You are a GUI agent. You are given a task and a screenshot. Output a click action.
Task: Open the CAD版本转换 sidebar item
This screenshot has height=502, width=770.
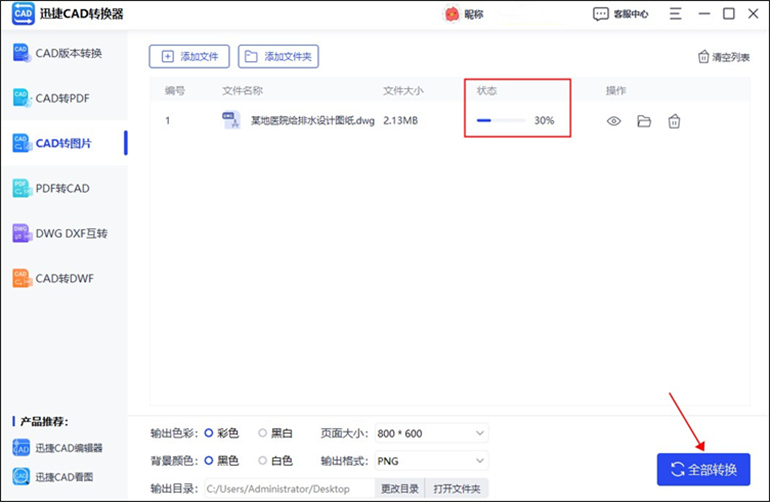pyautogui.click(x=64, y=53)
